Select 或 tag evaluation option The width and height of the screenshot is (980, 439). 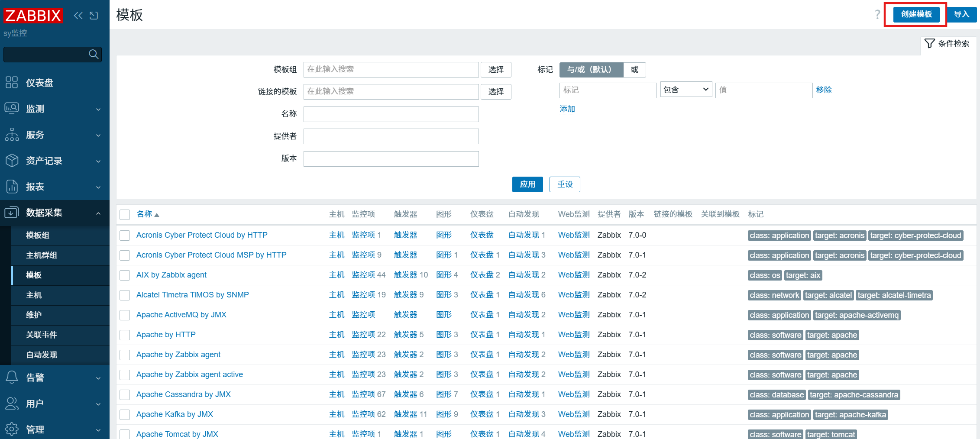(634, 70)
